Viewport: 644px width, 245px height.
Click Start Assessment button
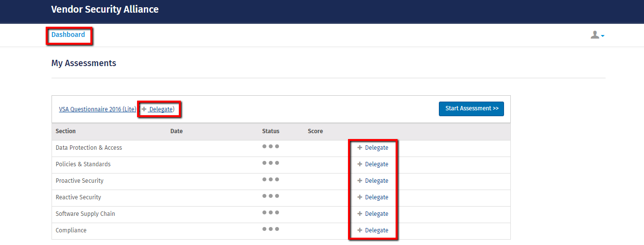pos(471,109)
